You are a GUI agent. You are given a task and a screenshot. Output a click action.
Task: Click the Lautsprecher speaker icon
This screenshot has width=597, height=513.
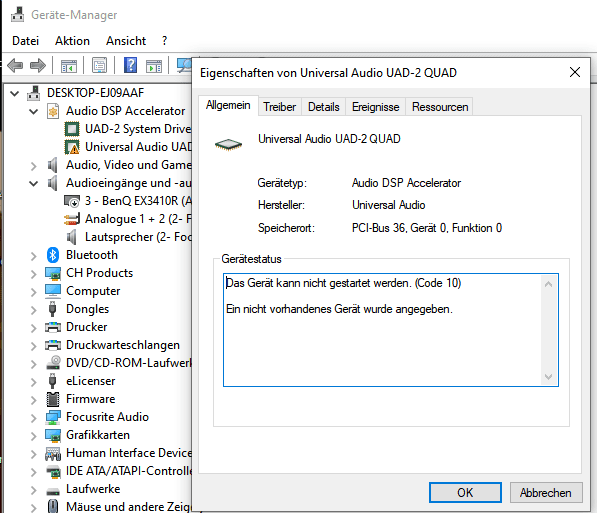72,237
